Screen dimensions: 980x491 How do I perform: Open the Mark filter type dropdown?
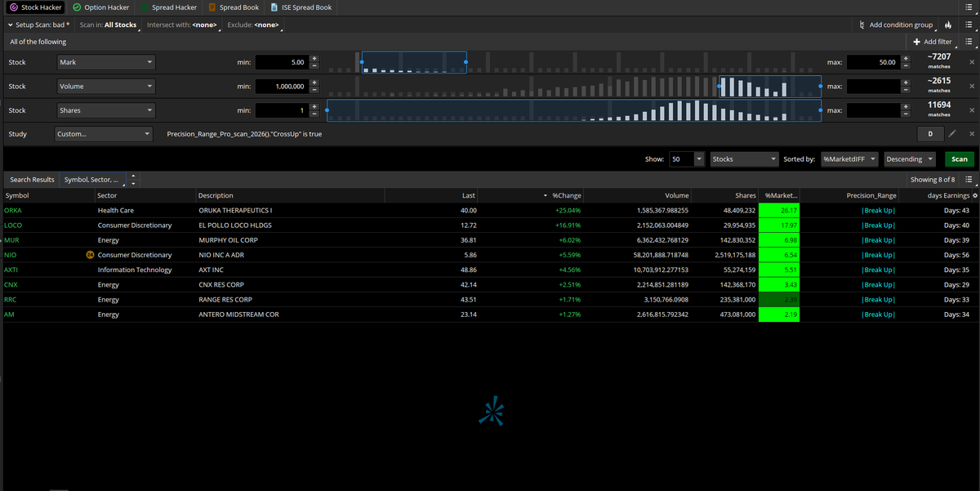(x=105, y=62)
